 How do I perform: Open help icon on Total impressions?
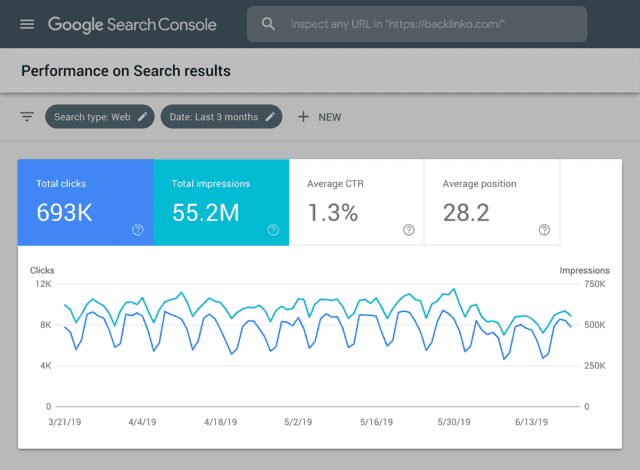point(273,230)
